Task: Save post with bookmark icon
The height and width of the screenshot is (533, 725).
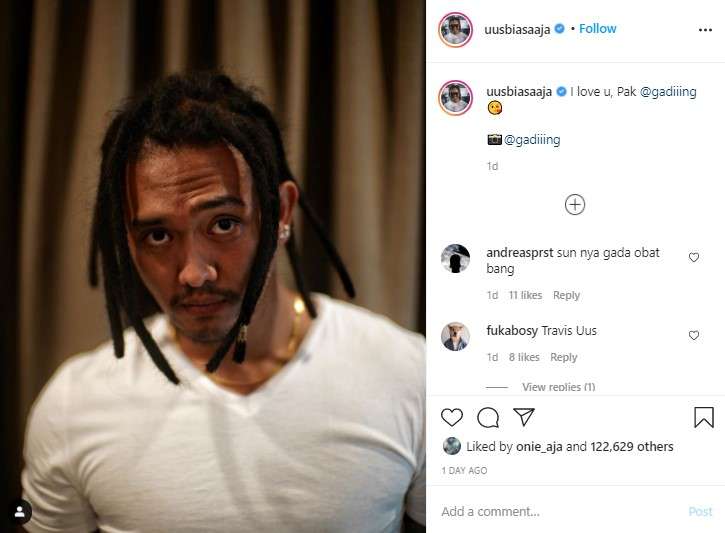Action: pyautogui.click(x=704, y=417)
